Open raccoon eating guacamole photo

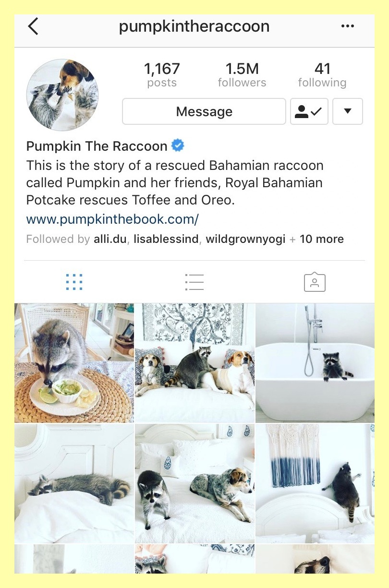[74, 363]
